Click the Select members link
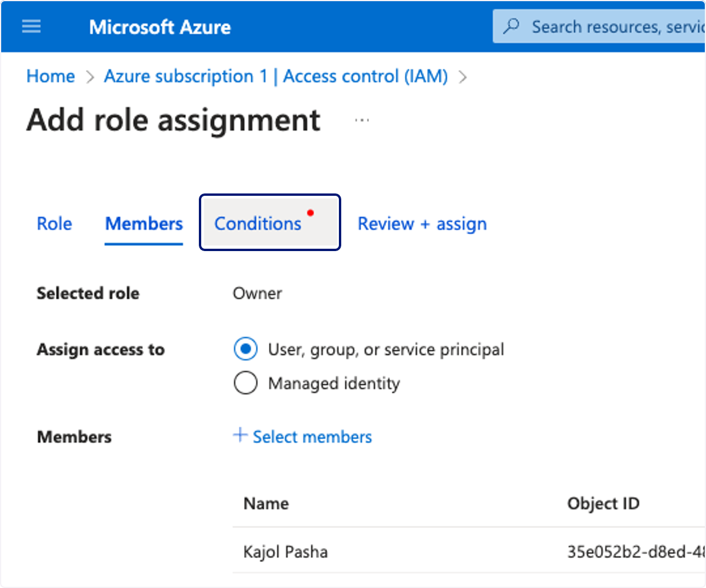Screen dimensions: 706x588 (x=312, y=437)
